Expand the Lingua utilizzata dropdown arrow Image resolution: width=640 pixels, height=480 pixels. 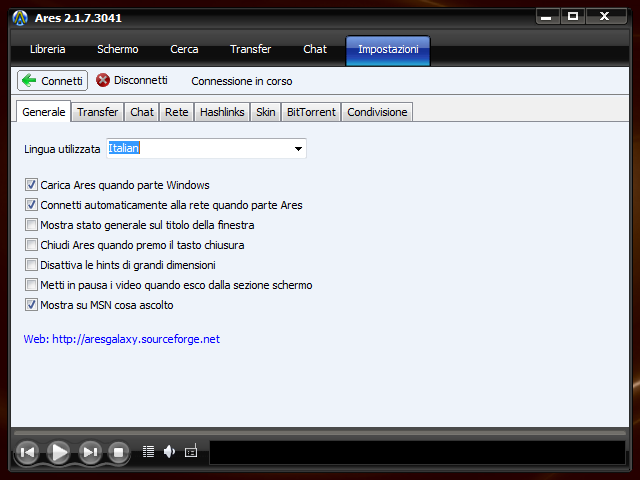(298, 149)
